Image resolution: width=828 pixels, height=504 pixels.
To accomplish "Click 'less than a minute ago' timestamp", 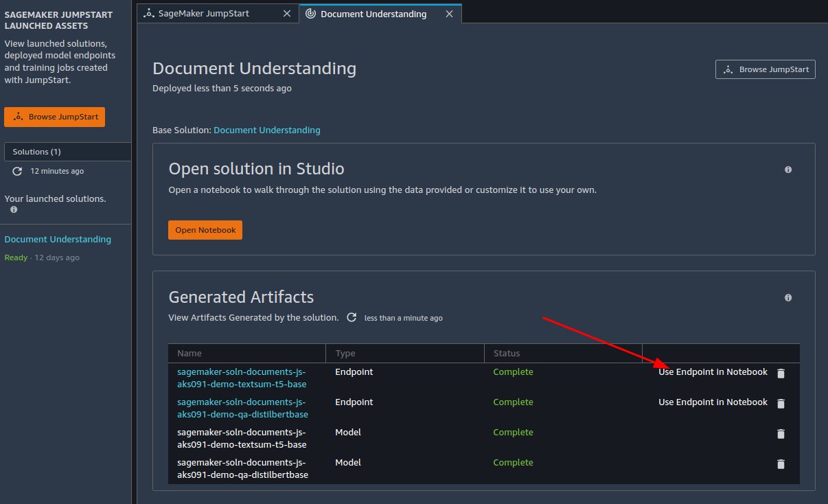I will [404, 318].
